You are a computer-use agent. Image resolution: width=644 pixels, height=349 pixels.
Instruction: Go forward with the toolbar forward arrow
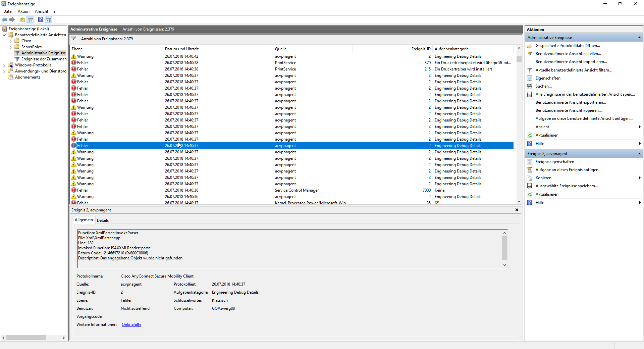tap(12, 19)
